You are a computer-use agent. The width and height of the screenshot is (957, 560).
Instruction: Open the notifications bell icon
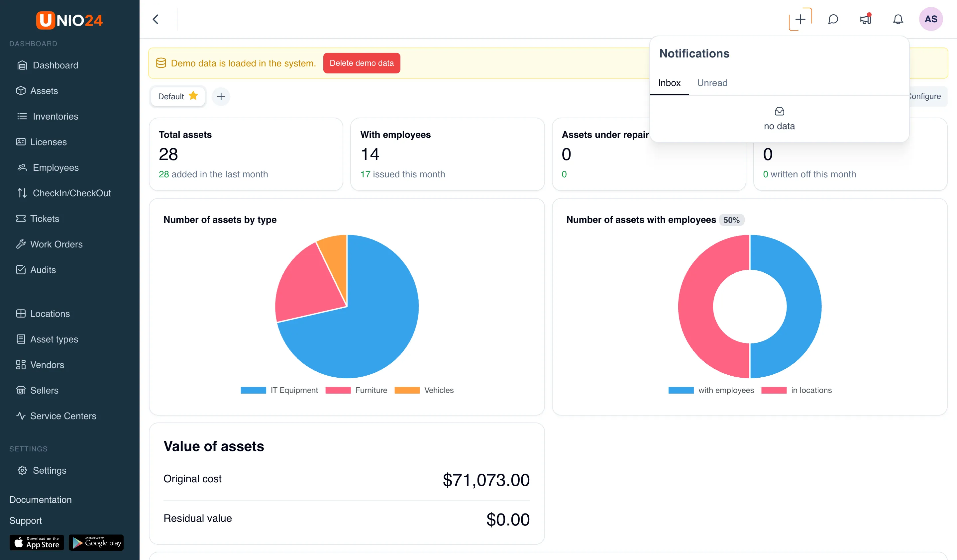coord(898,19)
